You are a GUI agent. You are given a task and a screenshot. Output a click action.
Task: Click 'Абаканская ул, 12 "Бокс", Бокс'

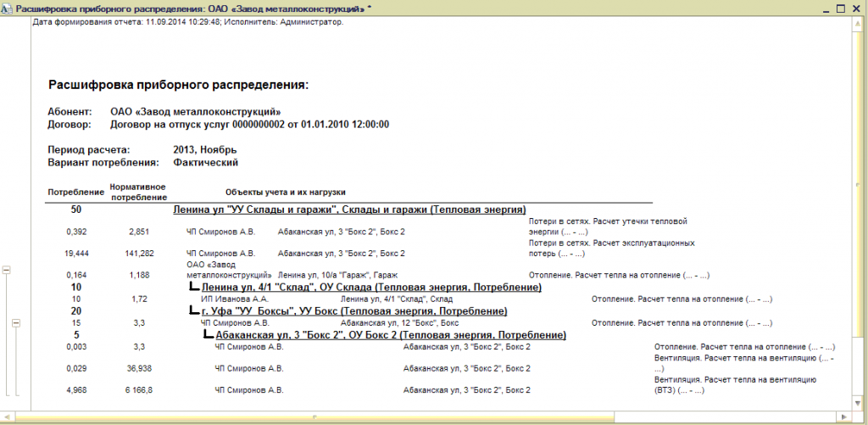399,322
